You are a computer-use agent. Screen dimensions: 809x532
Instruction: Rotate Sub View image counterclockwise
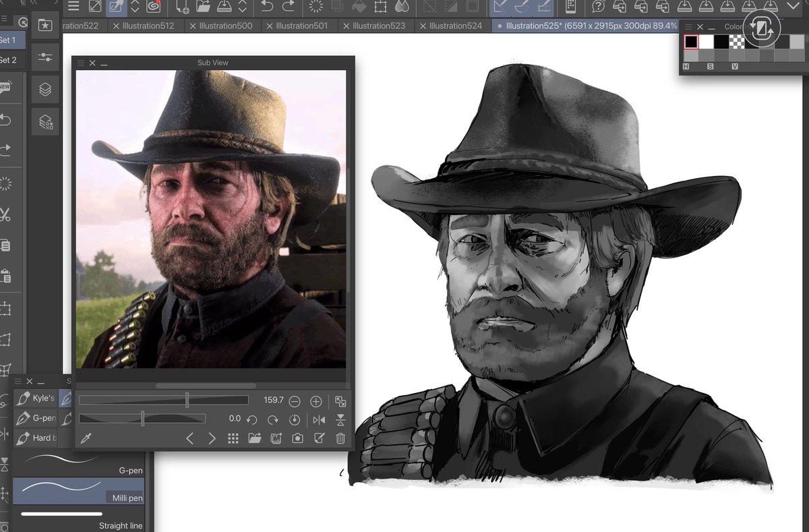tap(252, 419)
